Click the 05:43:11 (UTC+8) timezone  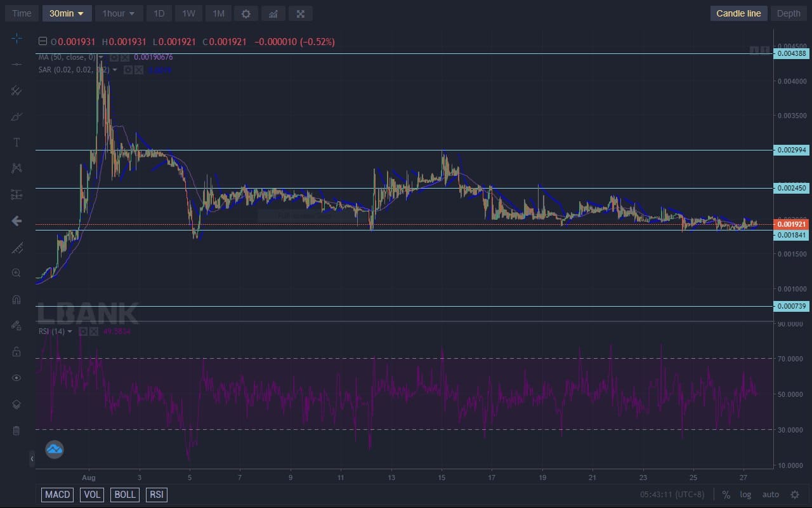(x=672, y=495)
